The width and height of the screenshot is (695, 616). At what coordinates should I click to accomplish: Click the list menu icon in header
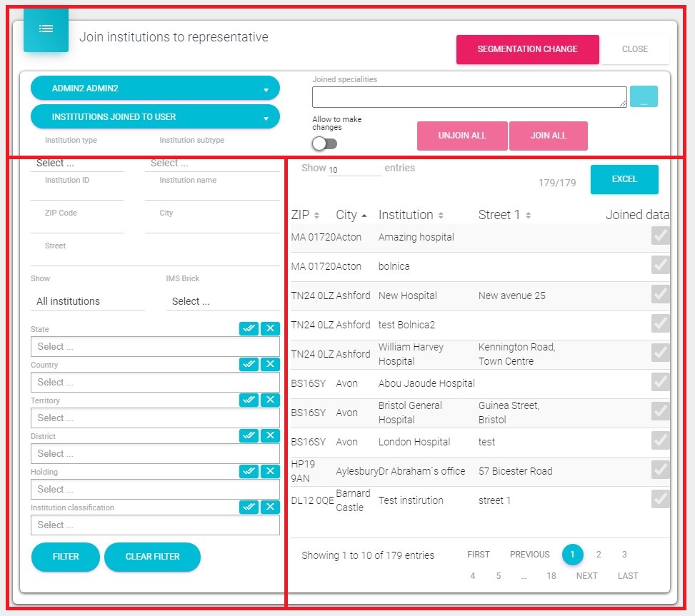46,29
